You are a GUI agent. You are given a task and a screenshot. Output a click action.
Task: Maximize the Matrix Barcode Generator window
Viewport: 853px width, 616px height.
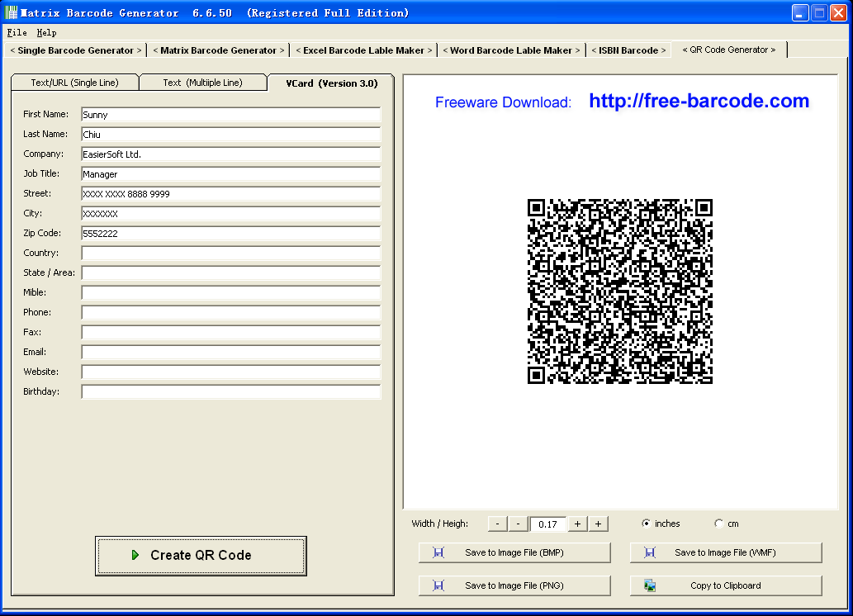(819, 13)
